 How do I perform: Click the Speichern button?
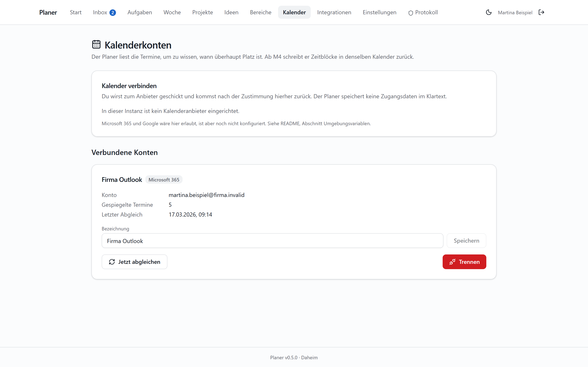coord(466,241)
